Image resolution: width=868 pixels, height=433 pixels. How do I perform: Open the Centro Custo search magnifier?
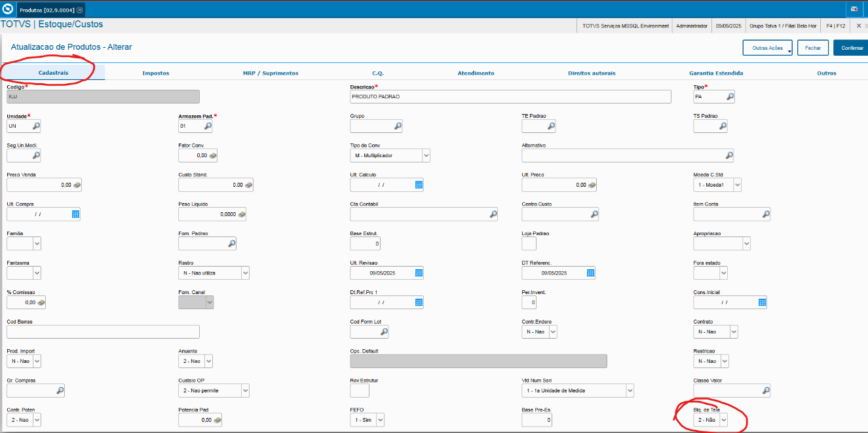594,214
